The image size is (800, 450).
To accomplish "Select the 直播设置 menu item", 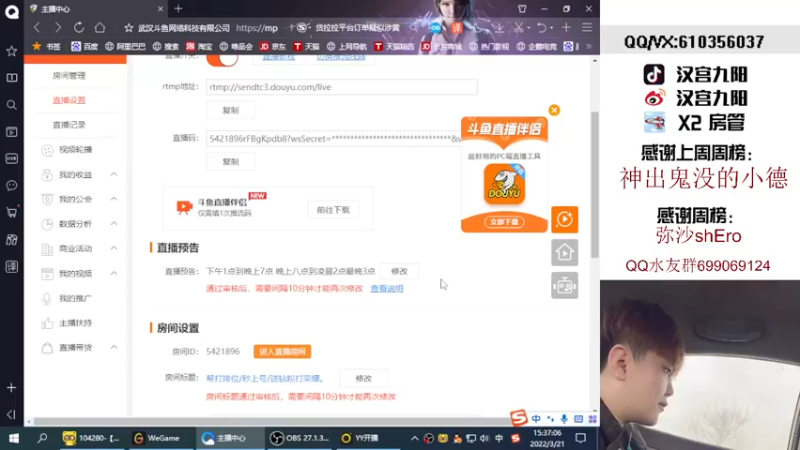I will click(x=69, y=100).
